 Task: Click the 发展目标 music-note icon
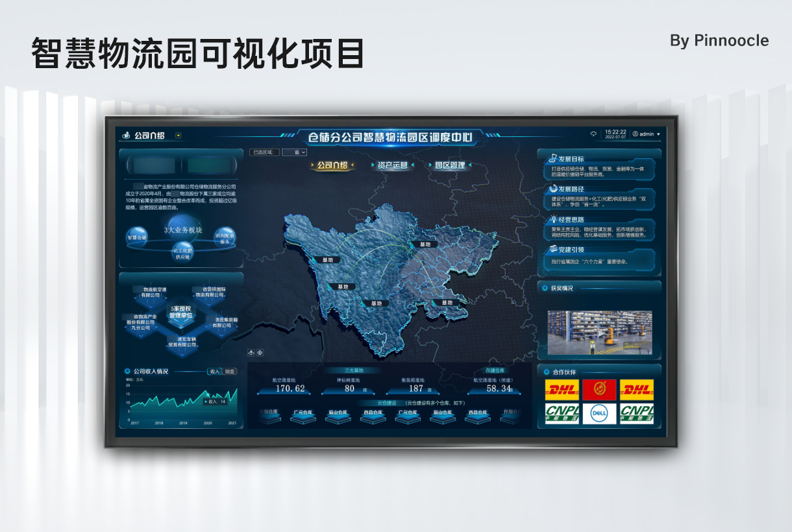pos(553,158)
